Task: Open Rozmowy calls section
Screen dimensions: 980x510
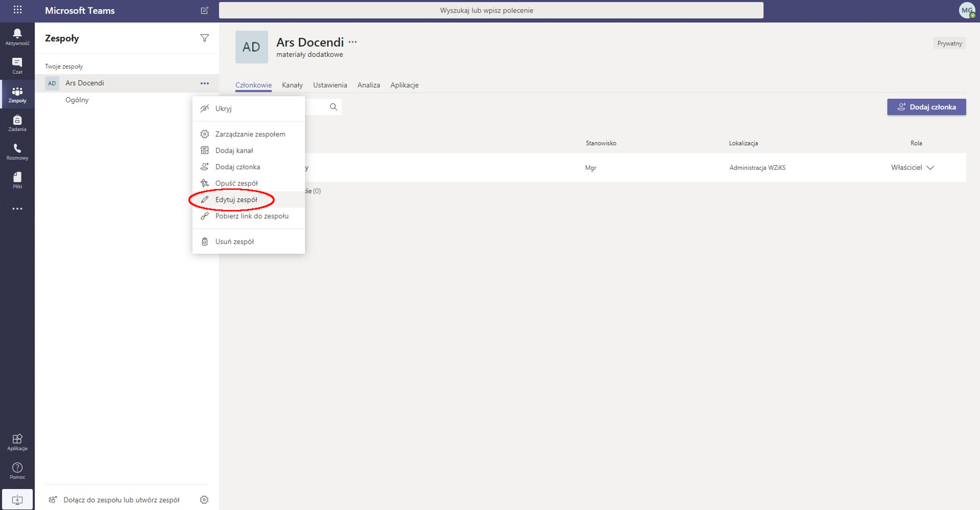Action: [17, 152]
